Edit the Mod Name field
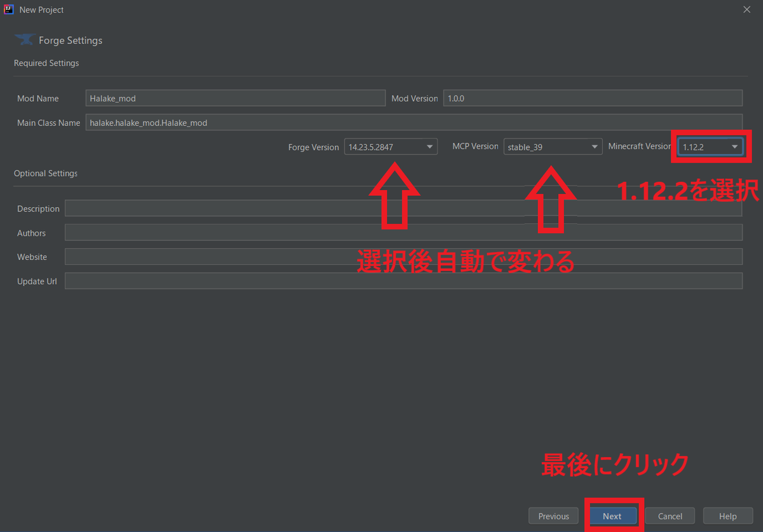763x532 pixels. 235,98
